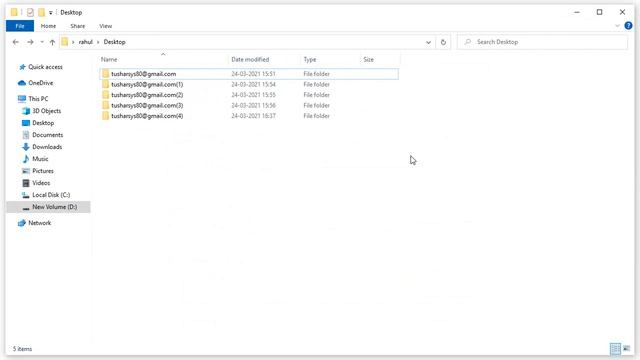Click the Videos film sidebar icon

[26, 183]
